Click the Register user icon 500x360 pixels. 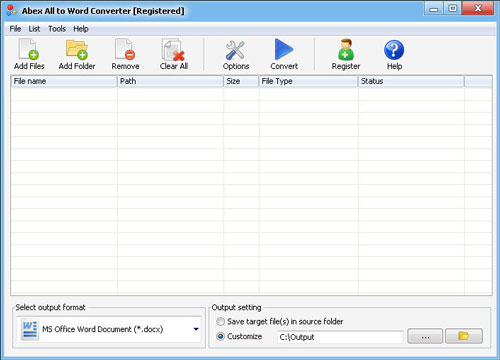(x=346, y=49)
